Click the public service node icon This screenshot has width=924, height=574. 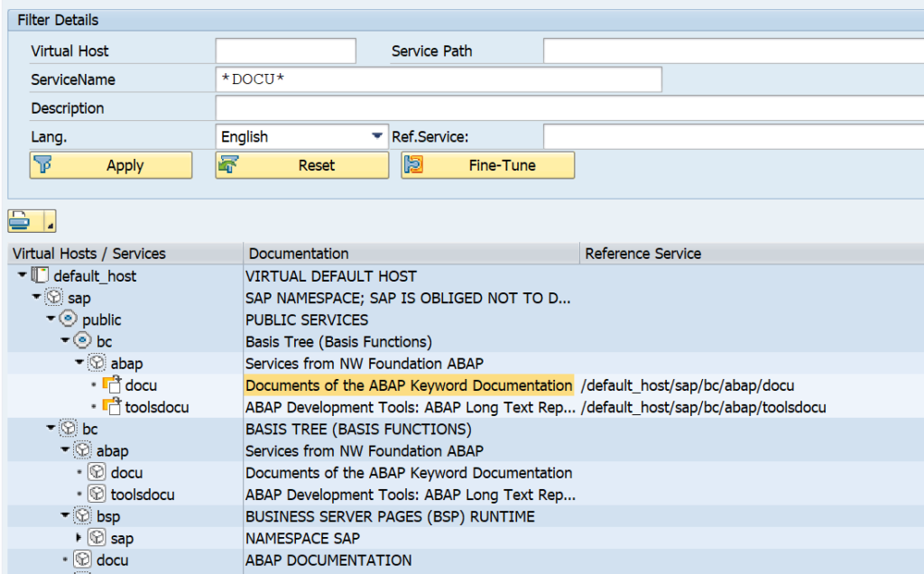click(67, 319)
